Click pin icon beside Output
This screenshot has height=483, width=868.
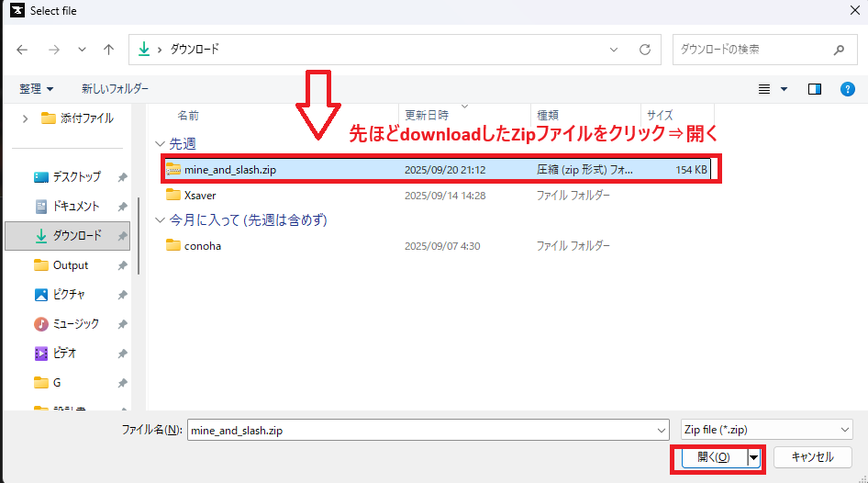122,266
